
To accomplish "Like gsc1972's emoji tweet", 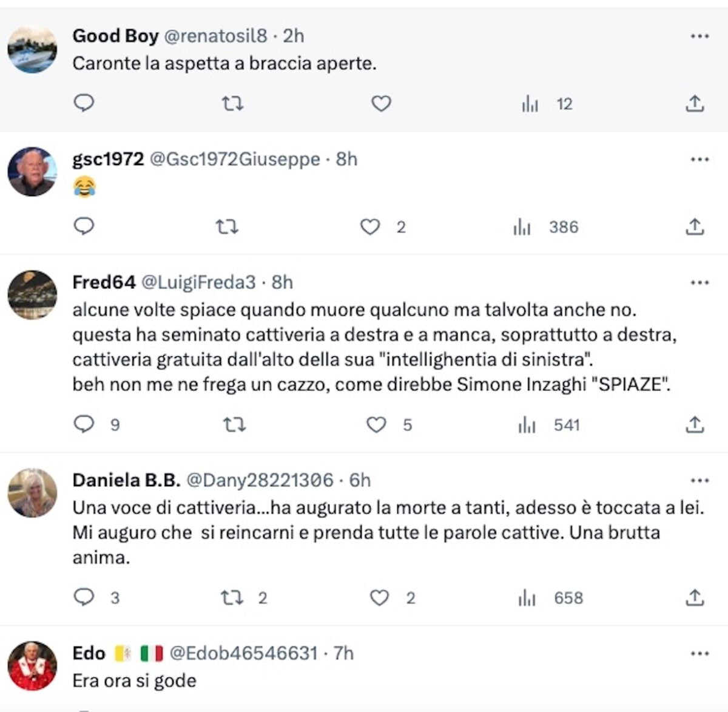I will point(370,227).
